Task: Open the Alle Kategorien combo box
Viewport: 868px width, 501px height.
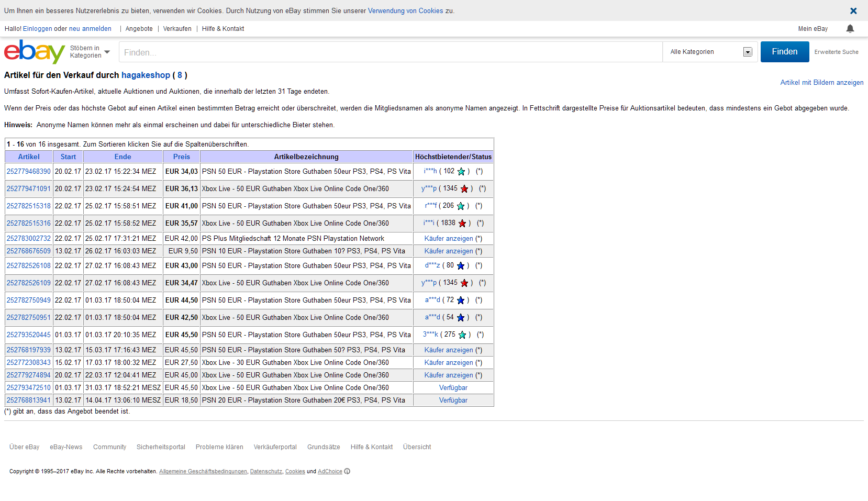Action: tap(710, 52)
